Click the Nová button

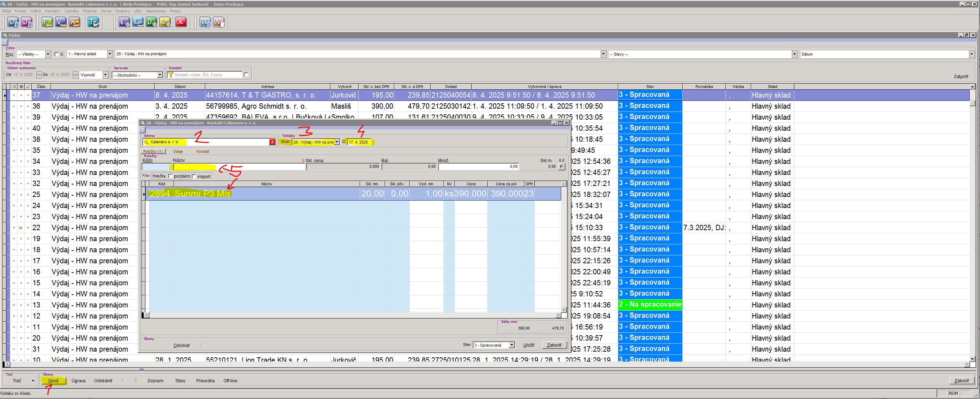tap(53, 381)
